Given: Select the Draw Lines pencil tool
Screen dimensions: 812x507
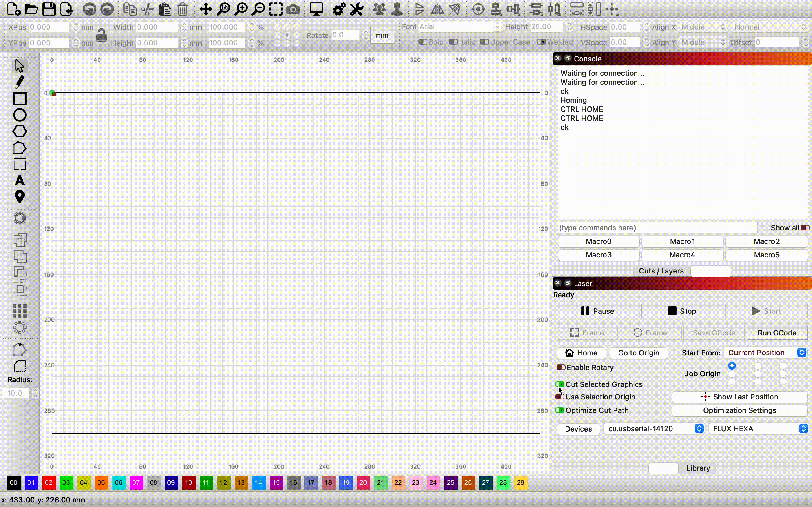Looking at the screenshot, I should (x=19, y=82).
